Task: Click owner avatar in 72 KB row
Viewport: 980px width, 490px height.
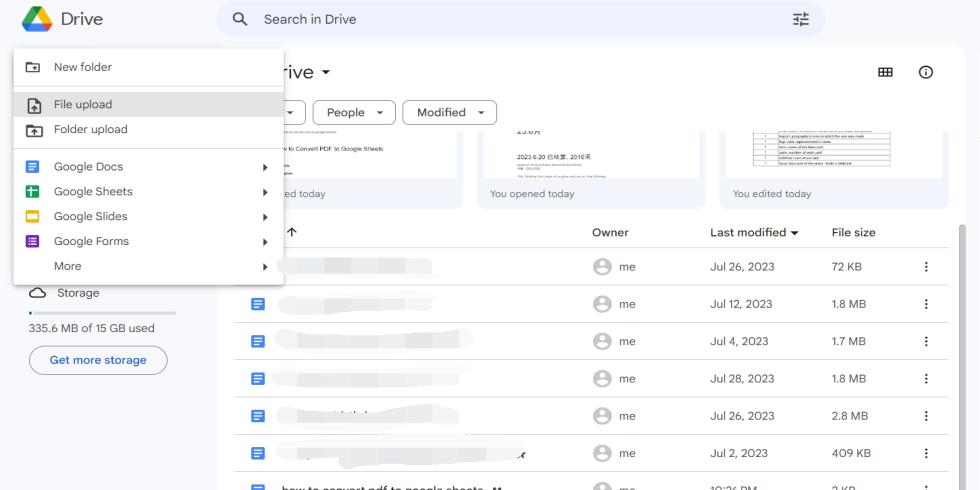Action: click(602, 267)
